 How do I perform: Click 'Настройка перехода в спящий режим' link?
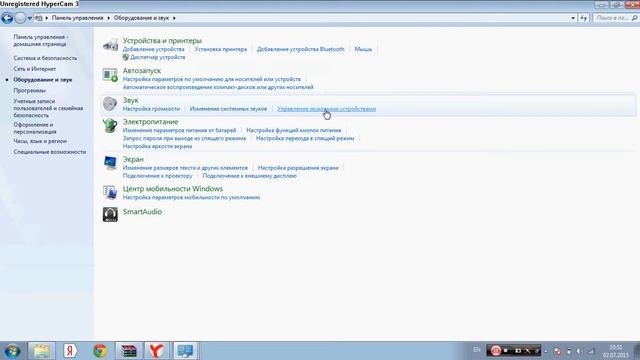(305, 138)
